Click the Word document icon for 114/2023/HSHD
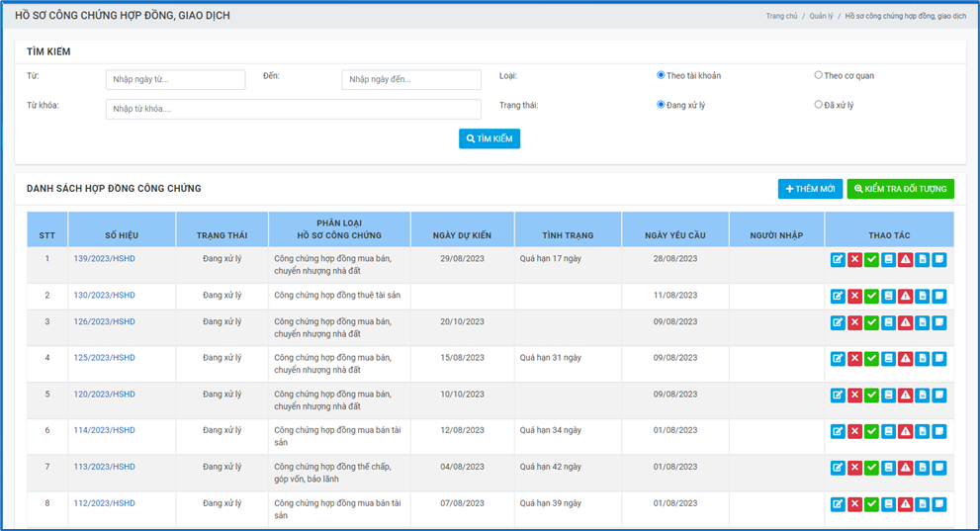 point(922,431)
